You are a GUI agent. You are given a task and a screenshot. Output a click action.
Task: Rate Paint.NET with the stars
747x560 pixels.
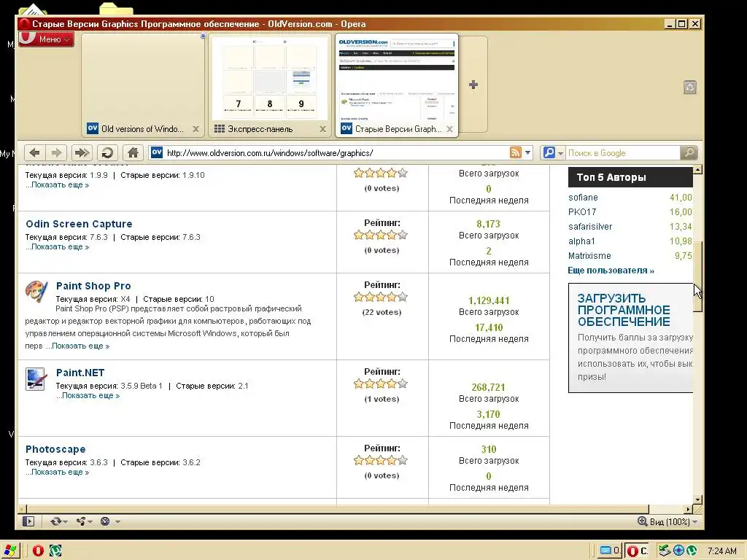click(x=381, y=384)
